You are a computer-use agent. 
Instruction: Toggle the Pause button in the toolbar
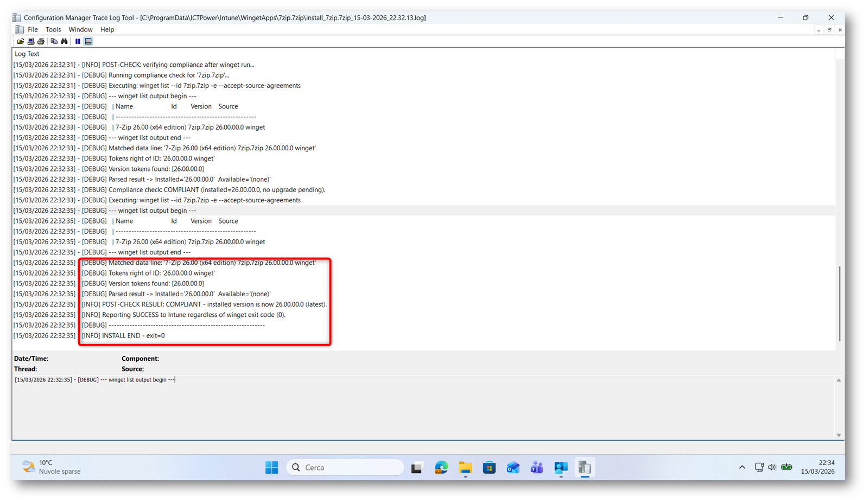click(78, 41)
